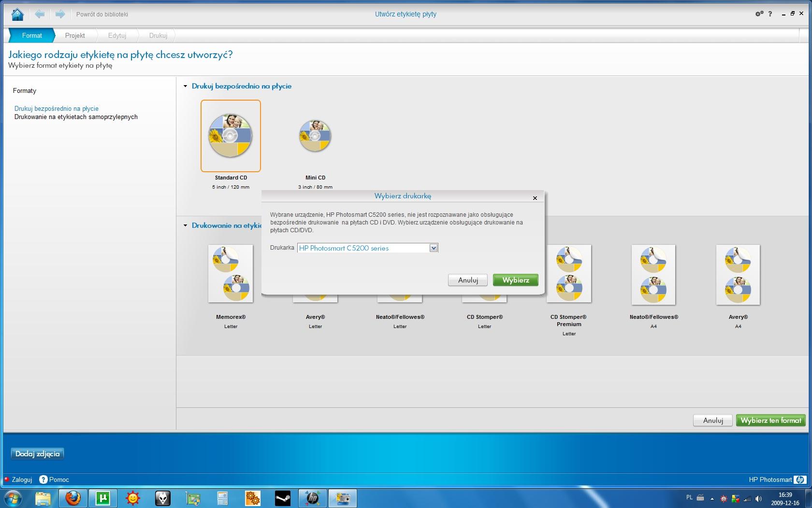Open Firefox from the taskbar
The width and height of the screenshot is (812, 508).
pos(73,498)
